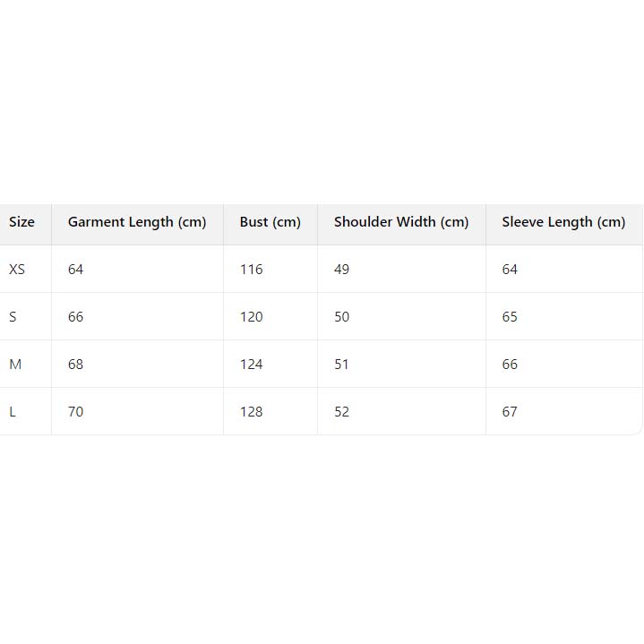Click shoulder width value 51 for M

click(x=341, y=365)
